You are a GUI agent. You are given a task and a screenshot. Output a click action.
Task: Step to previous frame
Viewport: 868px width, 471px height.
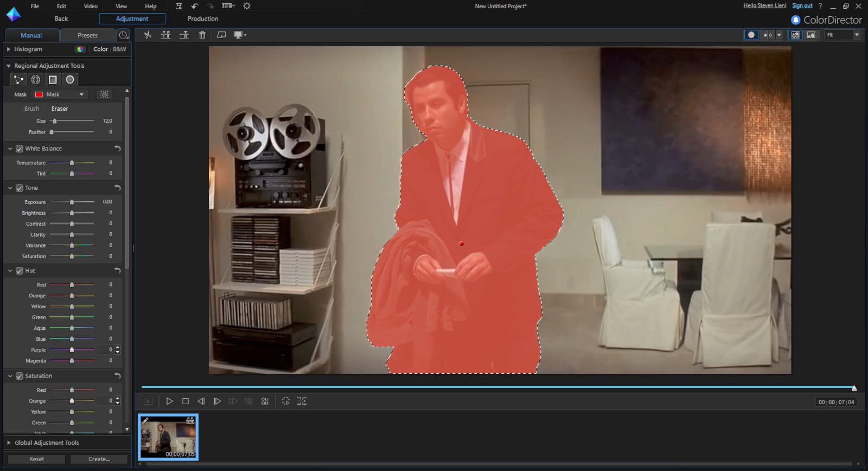(201, 401)
